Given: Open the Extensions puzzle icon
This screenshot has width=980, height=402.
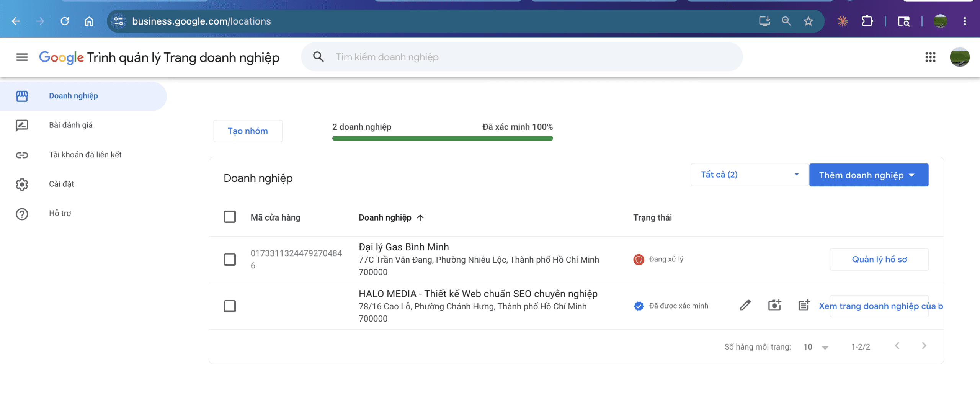Looking at the screenshot, I should tap(867, 21).
